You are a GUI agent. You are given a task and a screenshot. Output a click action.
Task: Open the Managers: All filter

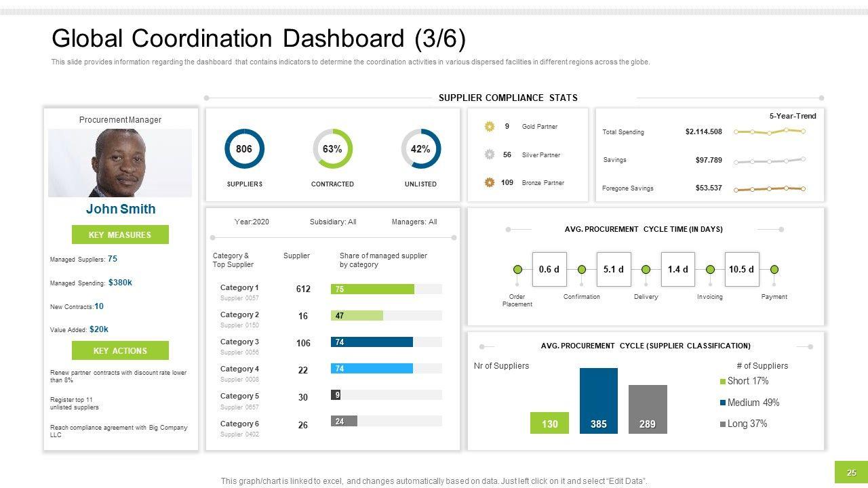pyautogui.click(x=414, y=222)
